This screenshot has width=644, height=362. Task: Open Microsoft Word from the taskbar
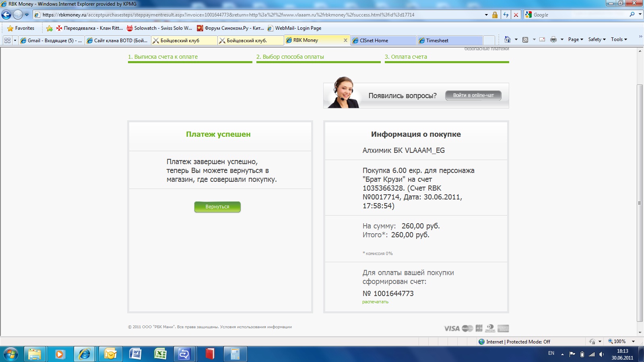[135, 354]
